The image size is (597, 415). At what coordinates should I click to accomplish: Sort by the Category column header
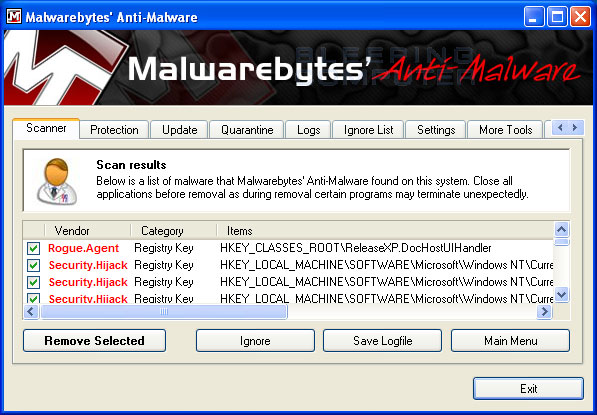click(174, 231)
